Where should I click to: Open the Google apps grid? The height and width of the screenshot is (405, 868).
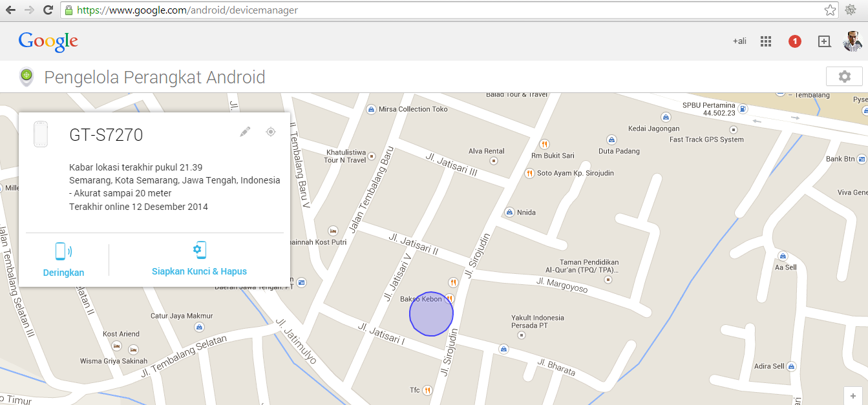point(766,41)
